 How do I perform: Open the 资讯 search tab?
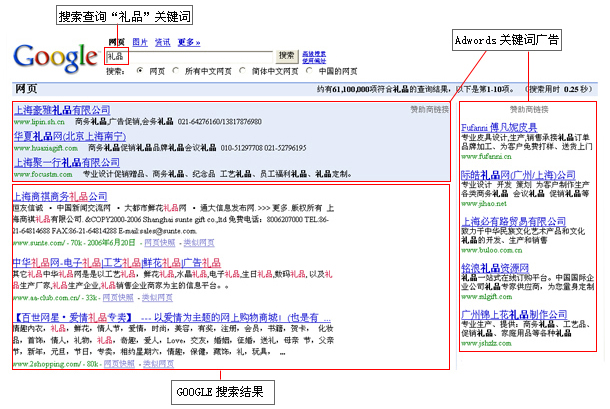click(x=162, y=42)
